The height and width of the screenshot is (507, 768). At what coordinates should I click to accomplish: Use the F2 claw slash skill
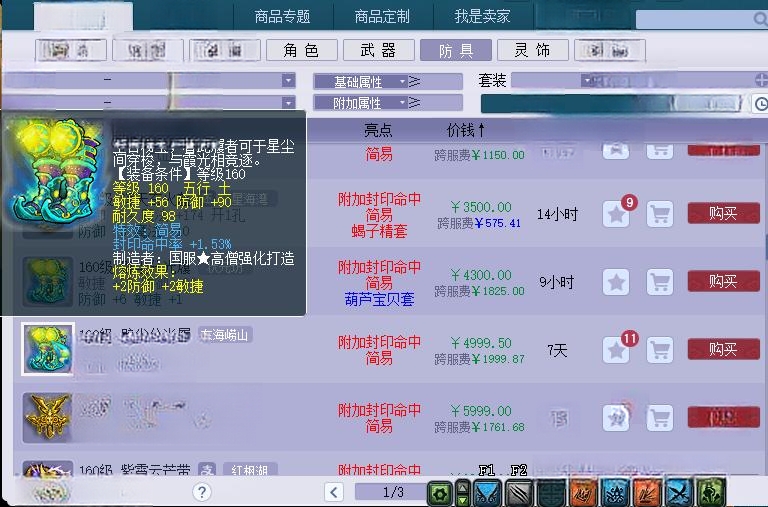[x=519, y=492]
